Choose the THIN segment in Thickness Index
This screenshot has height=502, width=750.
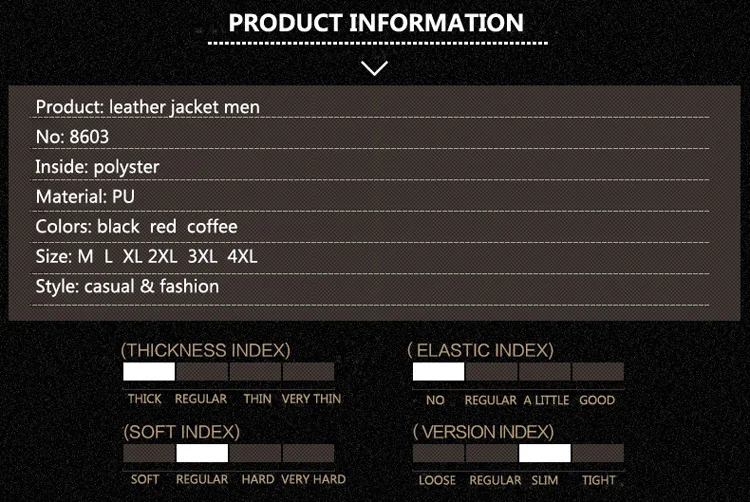click(255, 371)
